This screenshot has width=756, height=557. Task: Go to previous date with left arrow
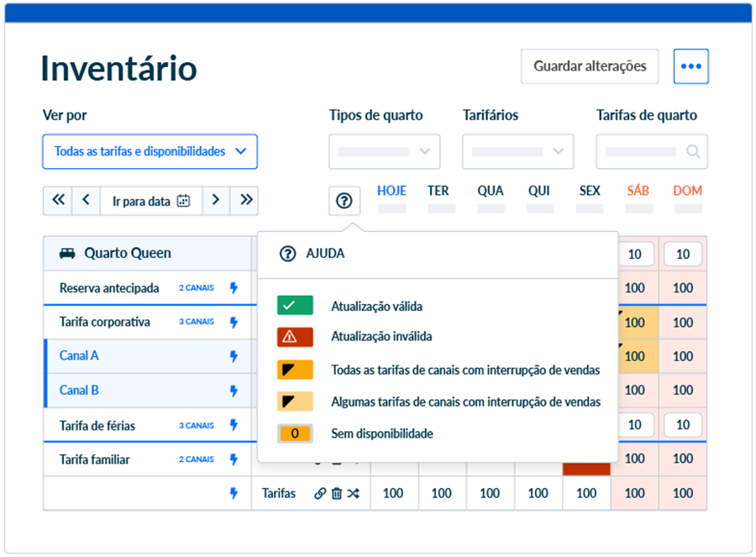(x=86, y=200)
